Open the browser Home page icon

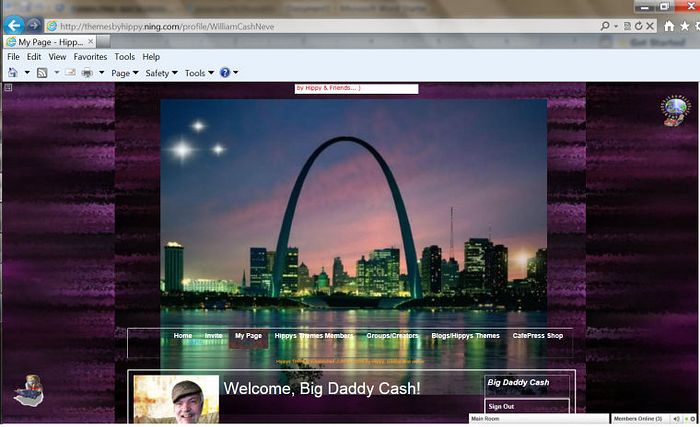(x=669, y=26)
